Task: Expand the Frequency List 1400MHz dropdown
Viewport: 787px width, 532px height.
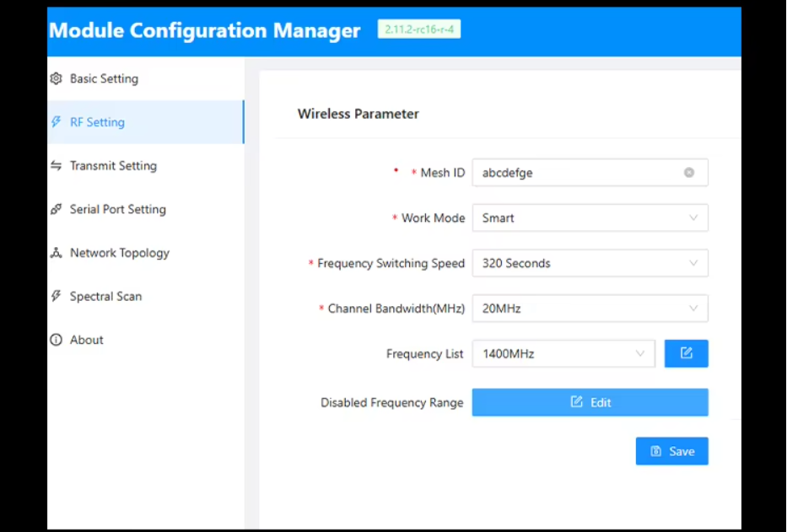Action: pos(563,353)
